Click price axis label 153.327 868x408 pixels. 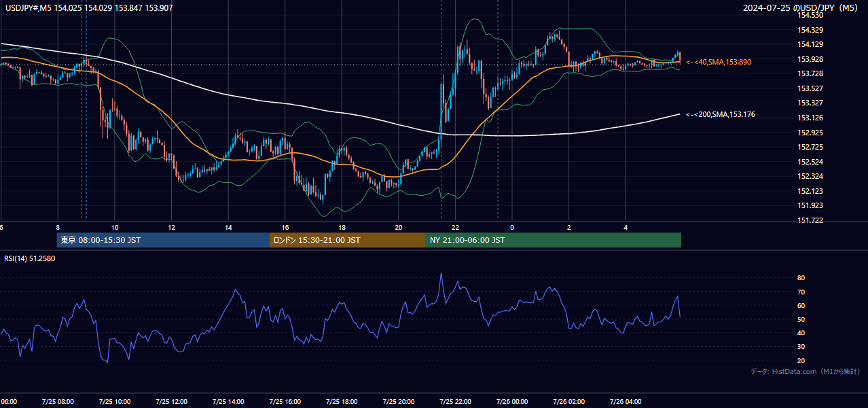point(810,103)
